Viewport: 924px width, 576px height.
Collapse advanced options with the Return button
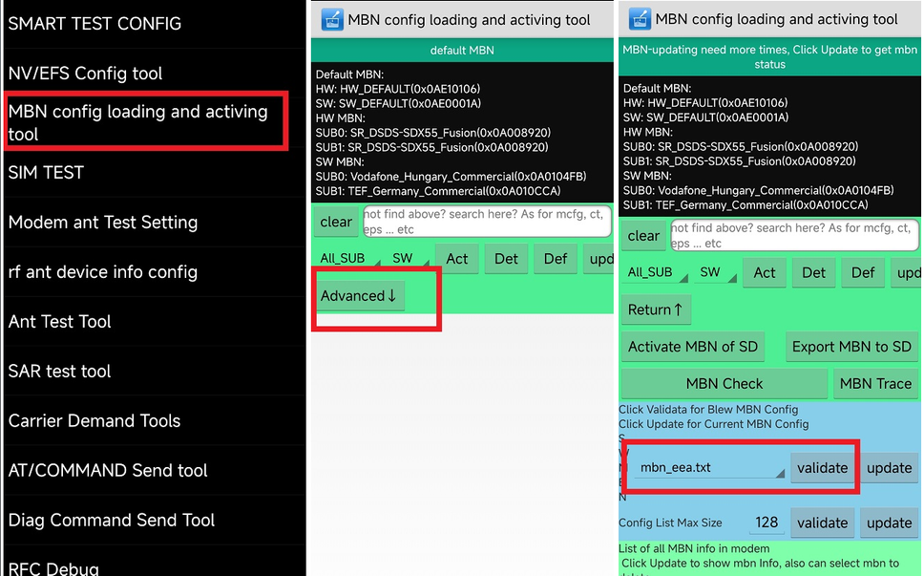pyautogui.click(x=655, y=309)
